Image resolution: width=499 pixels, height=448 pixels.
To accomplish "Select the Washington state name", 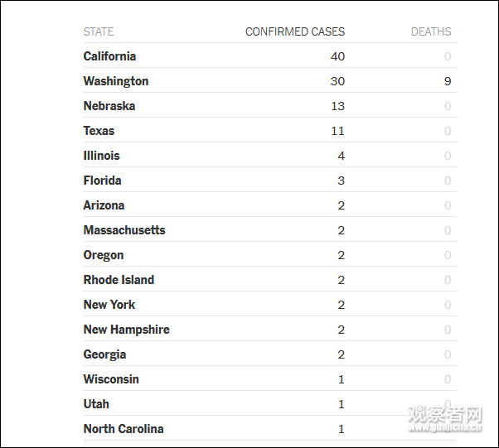I will point(116,81).
